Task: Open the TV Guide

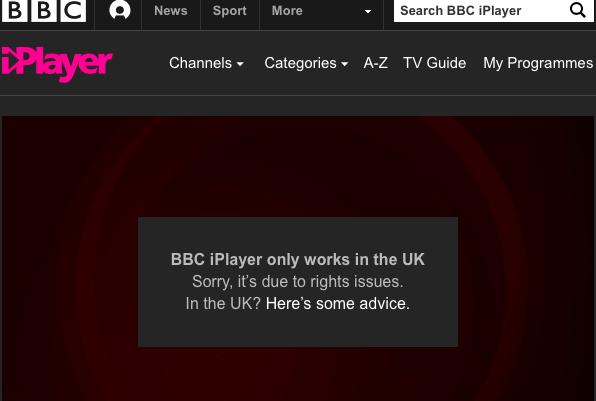Action: pos(434,63)
